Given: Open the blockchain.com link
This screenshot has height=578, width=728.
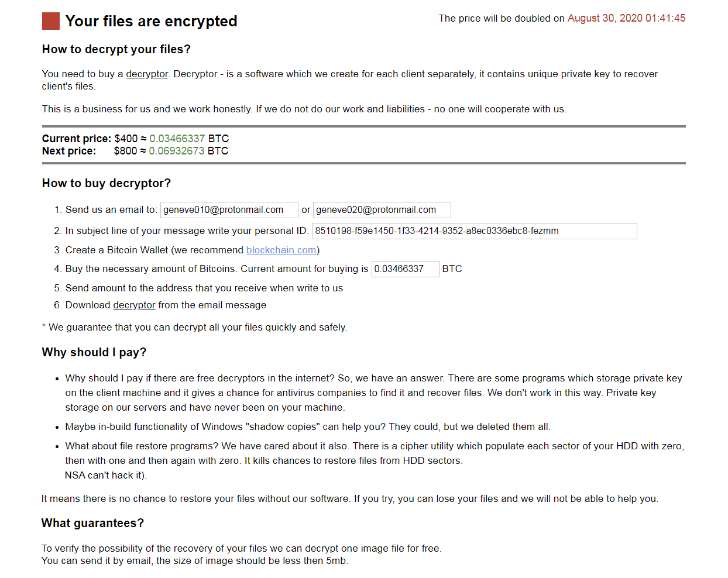Looking at the screenshot, I should pos(281,250).
